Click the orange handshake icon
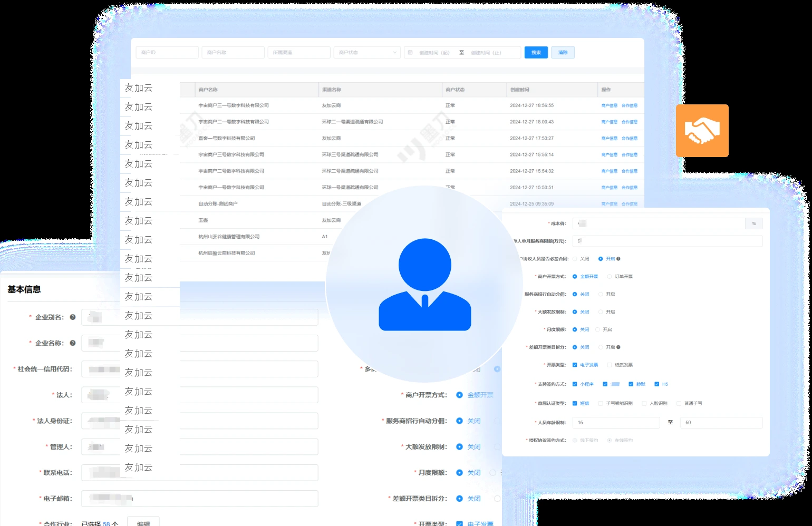 702,131
